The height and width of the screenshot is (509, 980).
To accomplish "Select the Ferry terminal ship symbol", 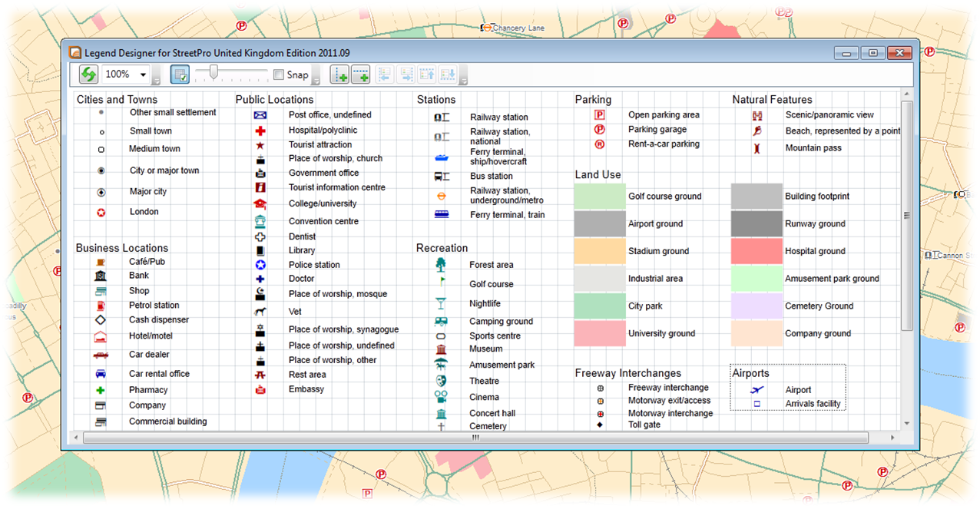I will [x=442, y=157].
